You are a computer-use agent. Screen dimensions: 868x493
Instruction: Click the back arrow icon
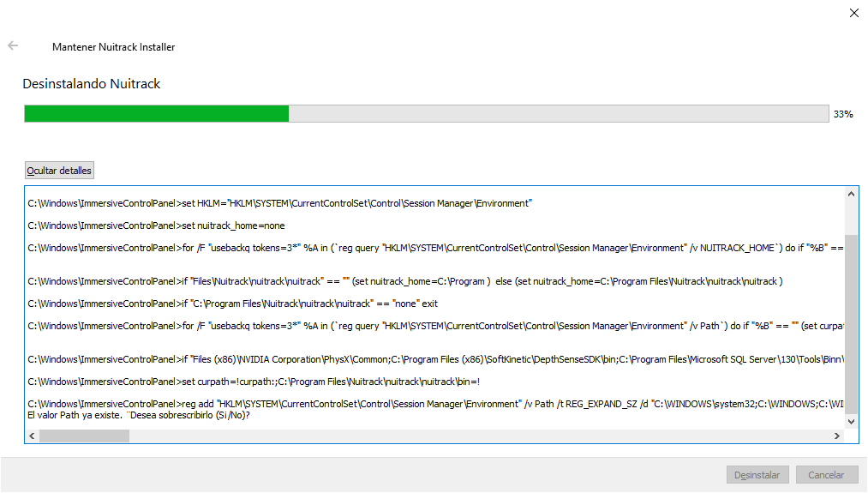[x=13, y=46]
